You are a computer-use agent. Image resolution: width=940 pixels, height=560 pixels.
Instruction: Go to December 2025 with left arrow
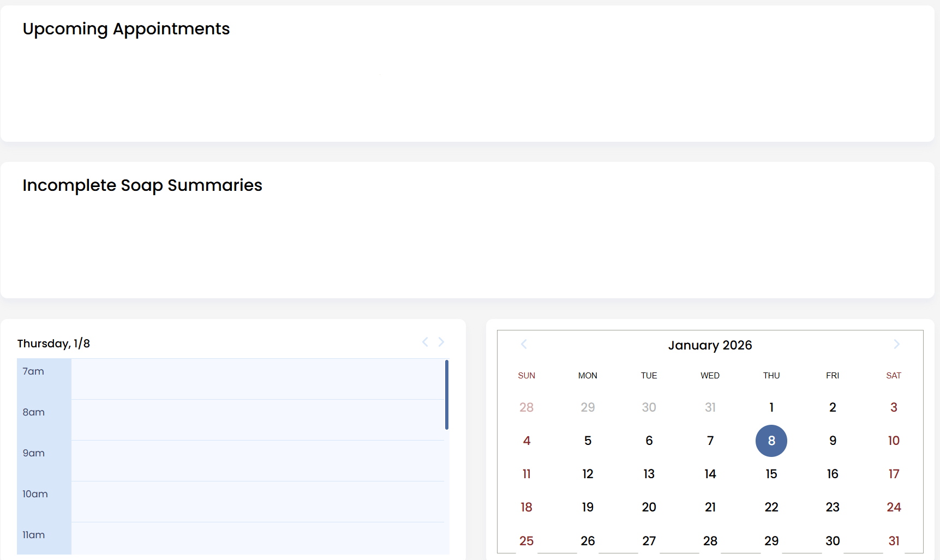click(x=524, y=344)
